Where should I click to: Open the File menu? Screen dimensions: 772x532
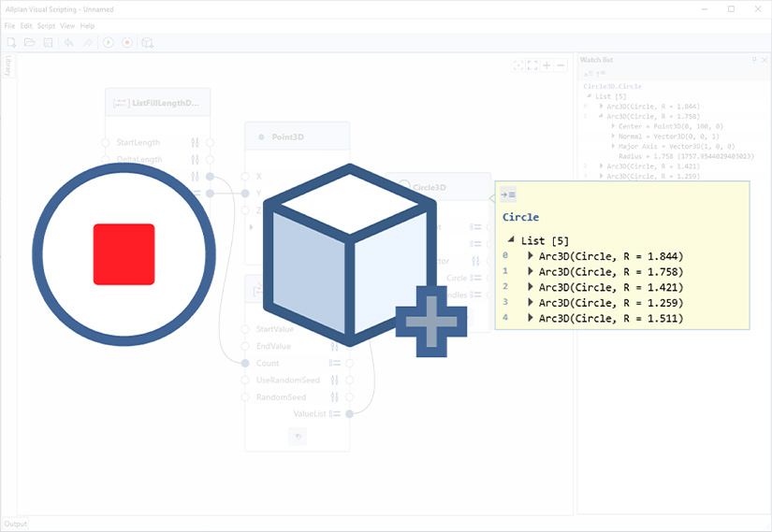click(9, 25)
